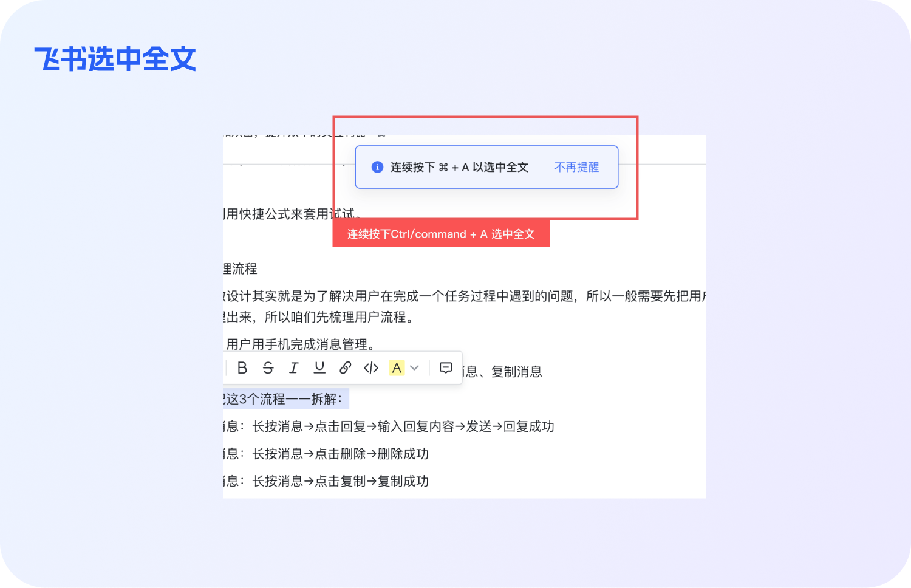Apply italic formatting to selection
911x588 pixels.
[x=294, y=367]
